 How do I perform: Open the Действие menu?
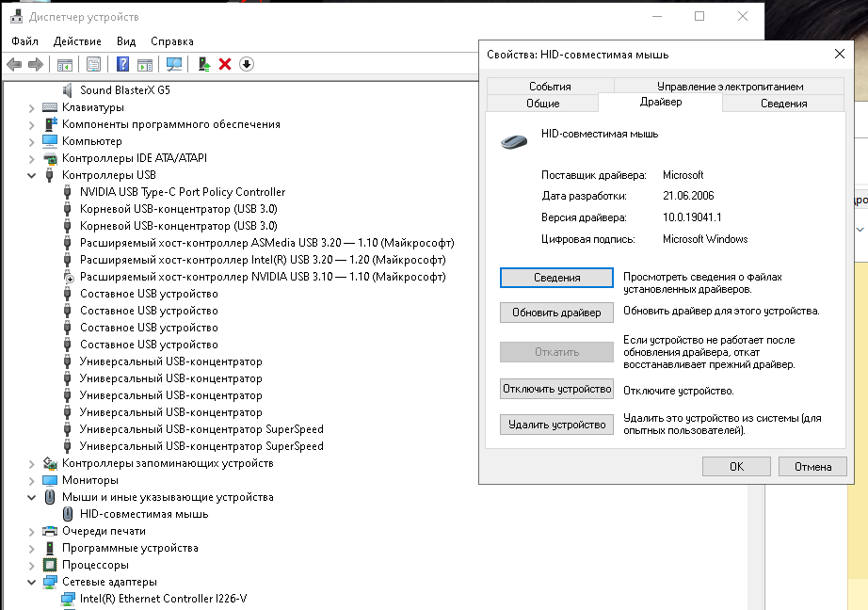click(x=77, y=41)
